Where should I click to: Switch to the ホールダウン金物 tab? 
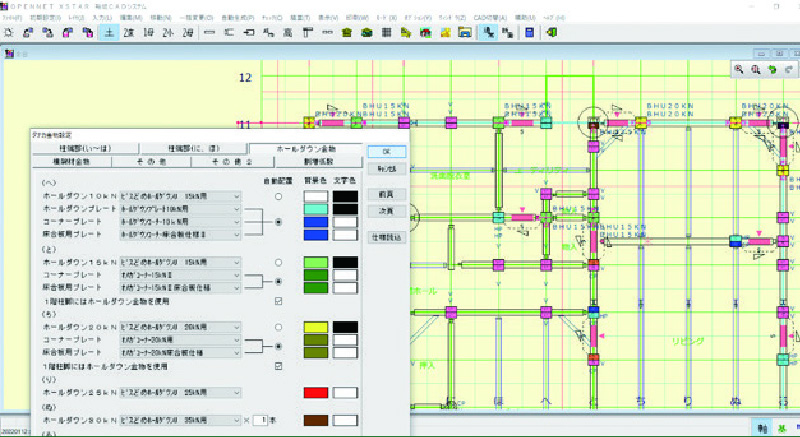pos(304,149)
